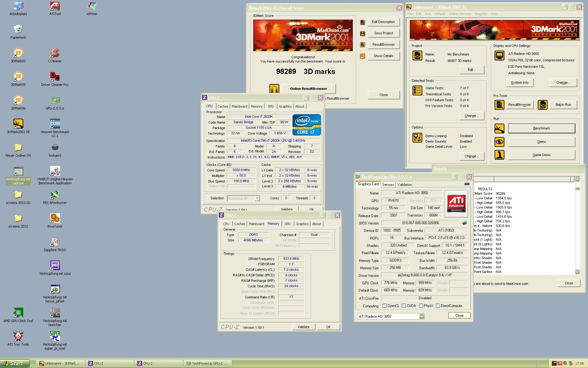The width and height of the screenshot is (588, 368).
Task: Click the GPU-Z screenshot camera icon
Action: point(467,184)
